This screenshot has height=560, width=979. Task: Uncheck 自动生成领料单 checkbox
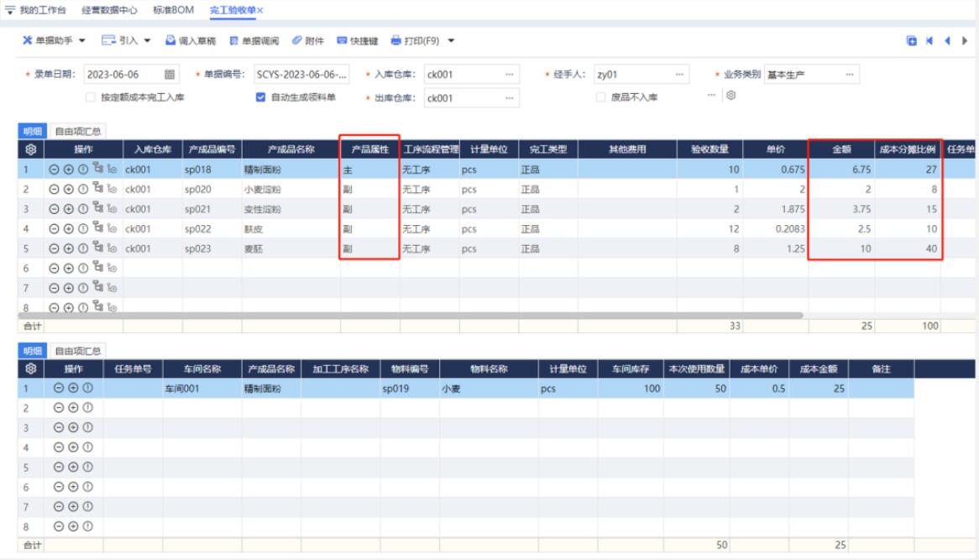point(260,97)
